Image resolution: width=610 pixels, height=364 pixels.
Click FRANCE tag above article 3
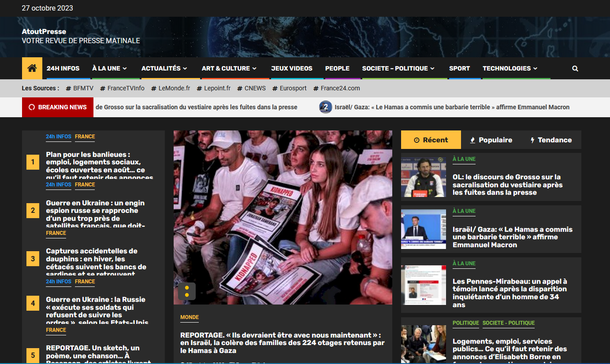point(56,233)
